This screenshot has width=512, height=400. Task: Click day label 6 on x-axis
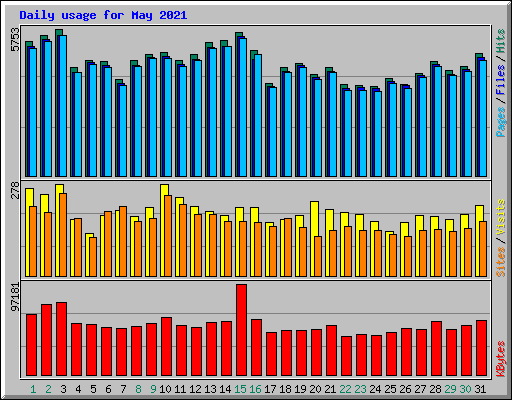pos(108,389)
